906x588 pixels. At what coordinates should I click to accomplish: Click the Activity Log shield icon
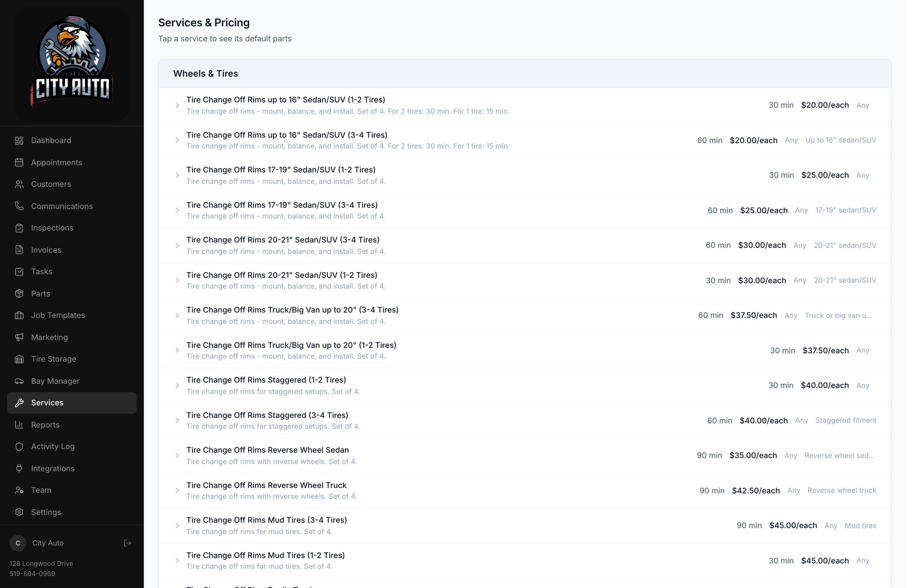point(19,447)
